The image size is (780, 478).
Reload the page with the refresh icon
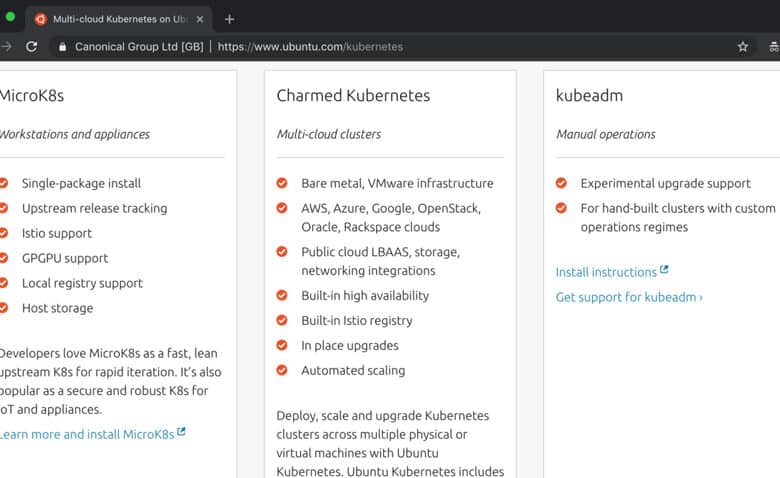(31, 47)
